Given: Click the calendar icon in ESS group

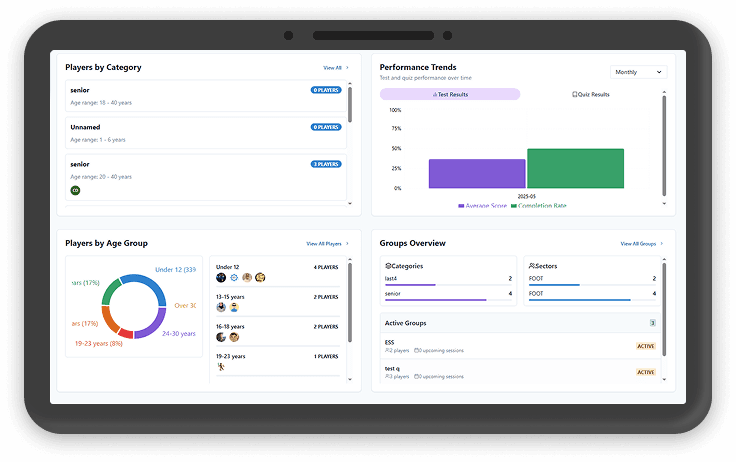Looking at the screenshot, I should [x=416, y=351].
